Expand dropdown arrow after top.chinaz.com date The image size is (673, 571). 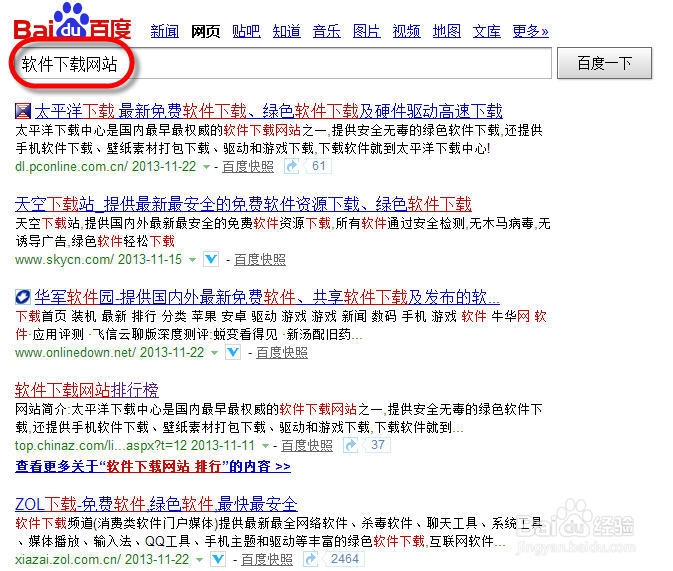266,446
